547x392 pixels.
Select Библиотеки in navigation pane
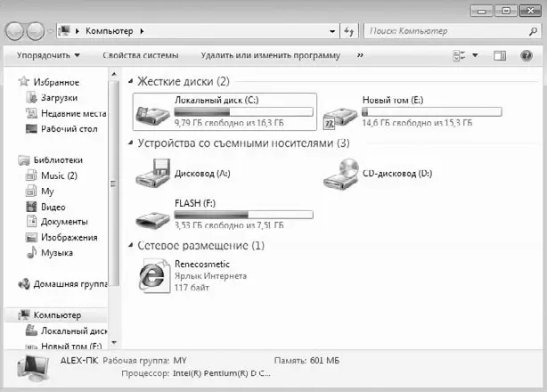point(58,160)
